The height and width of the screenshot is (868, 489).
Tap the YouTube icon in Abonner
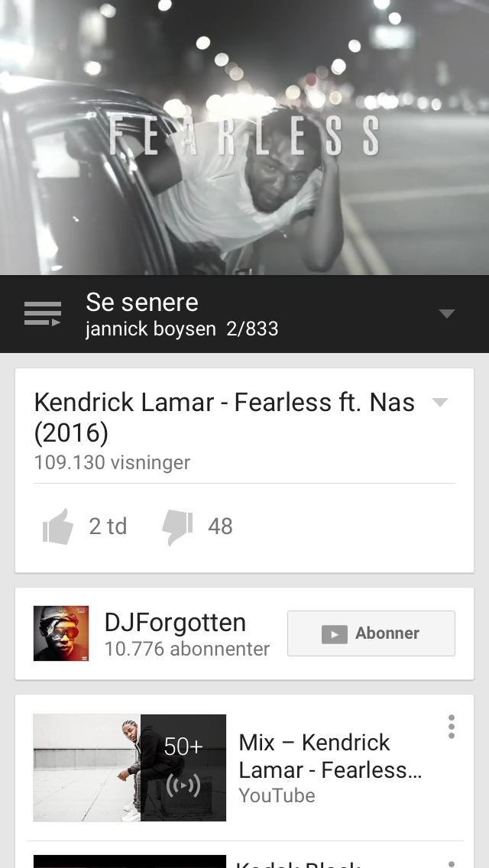(335, 634)
